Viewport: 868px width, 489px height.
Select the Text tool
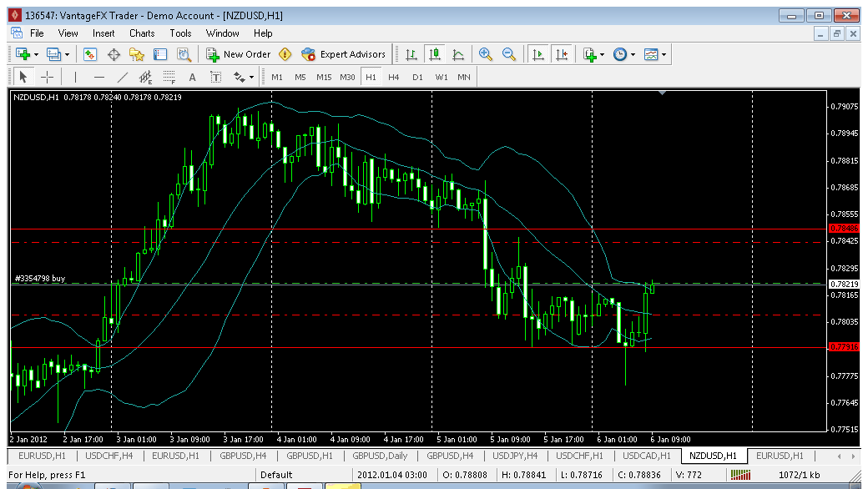(x=192, y=77)
